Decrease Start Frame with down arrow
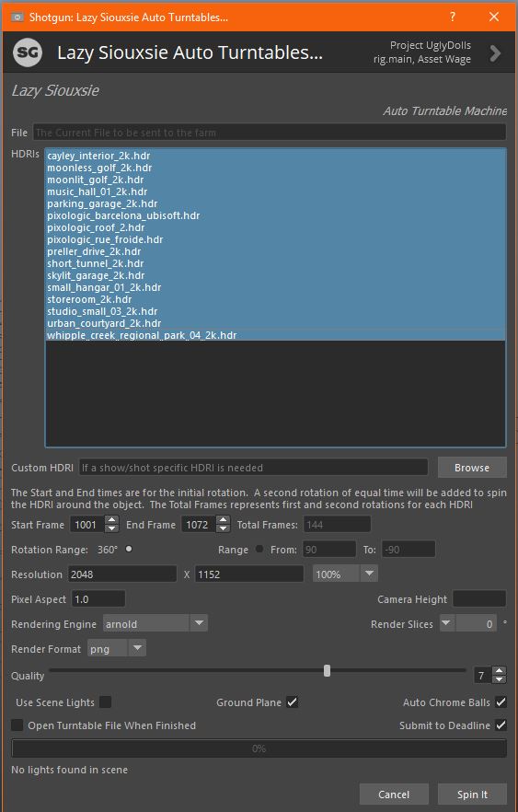This screenshot has width=518, height=812. (111, 528)
